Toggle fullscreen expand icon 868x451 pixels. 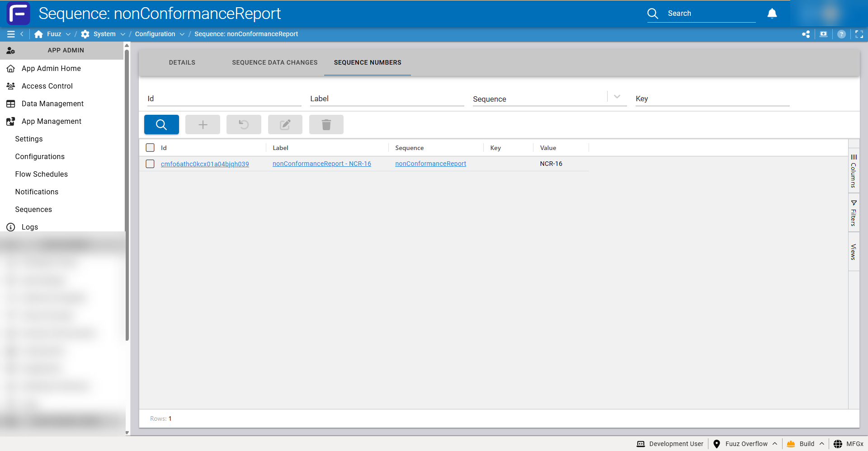(859, 34)
